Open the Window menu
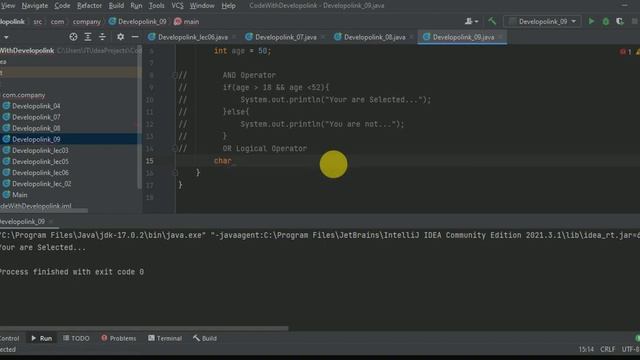Viewport: 640px width, 360px height. click(202, 6)
